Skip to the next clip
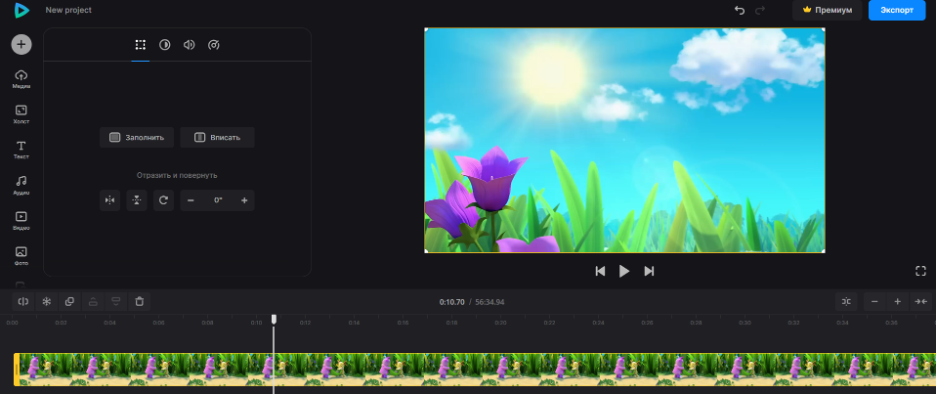936x394 pixels. pos(649,271)
